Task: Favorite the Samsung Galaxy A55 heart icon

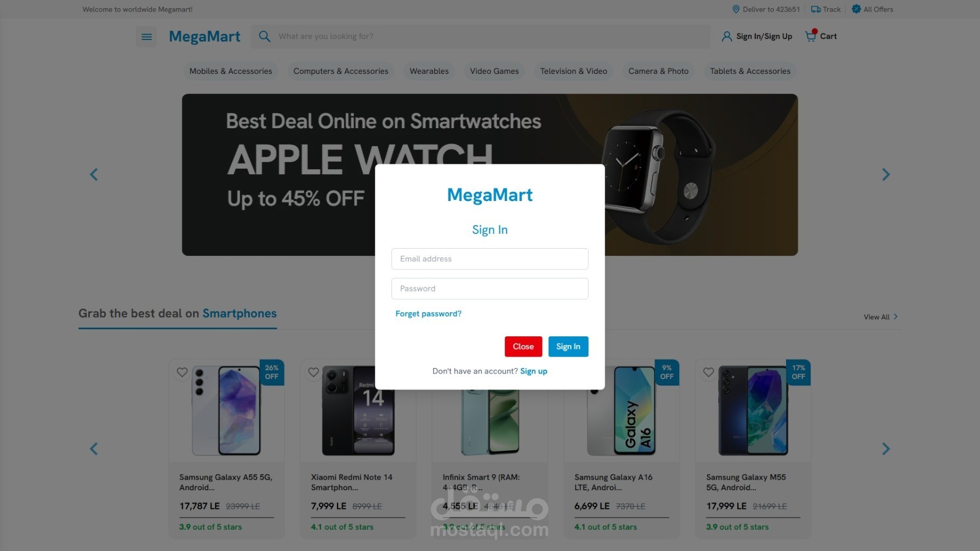Action: point(182,372)
